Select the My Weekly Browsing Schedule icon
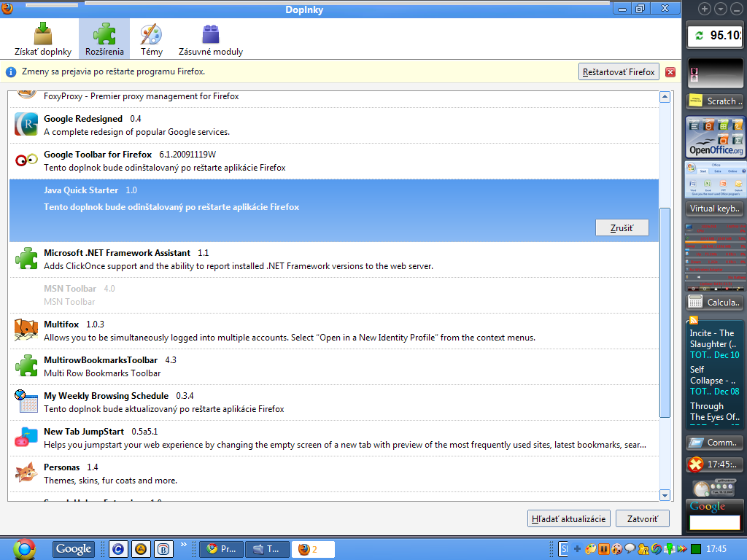This screenshot has width=747, height=560. pos(26,402)
